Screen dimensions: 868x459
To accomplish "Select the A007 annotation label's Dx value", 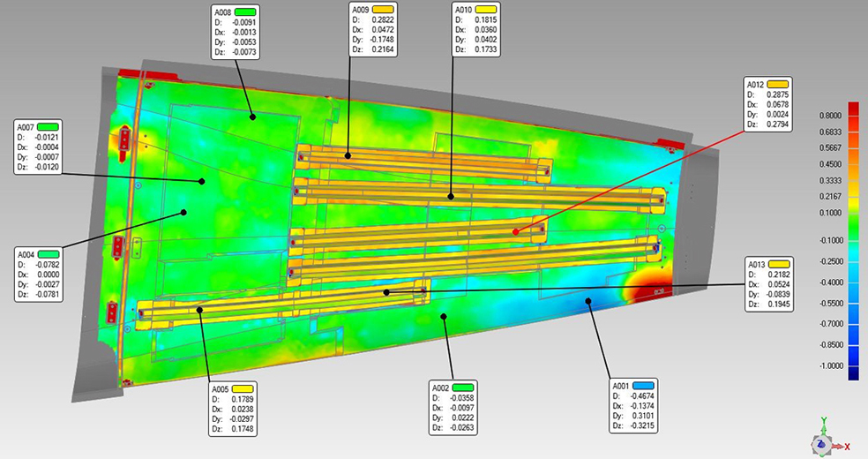I will click(46, 147).
